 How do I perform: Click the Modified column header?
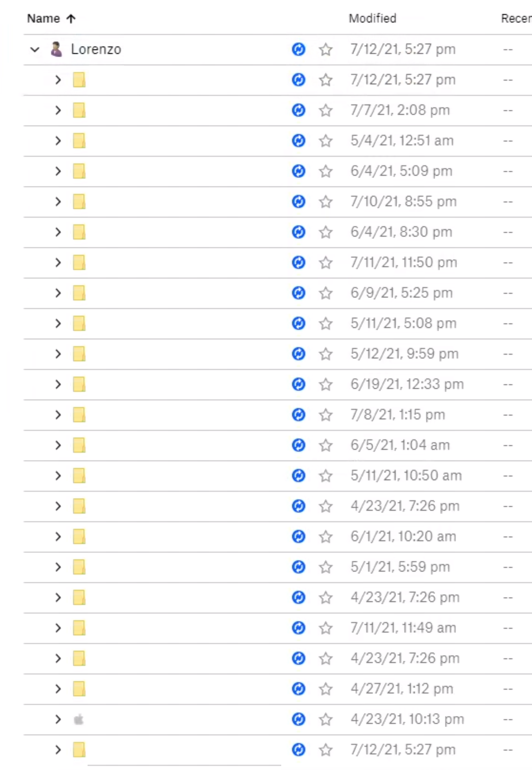pos(372,18)
